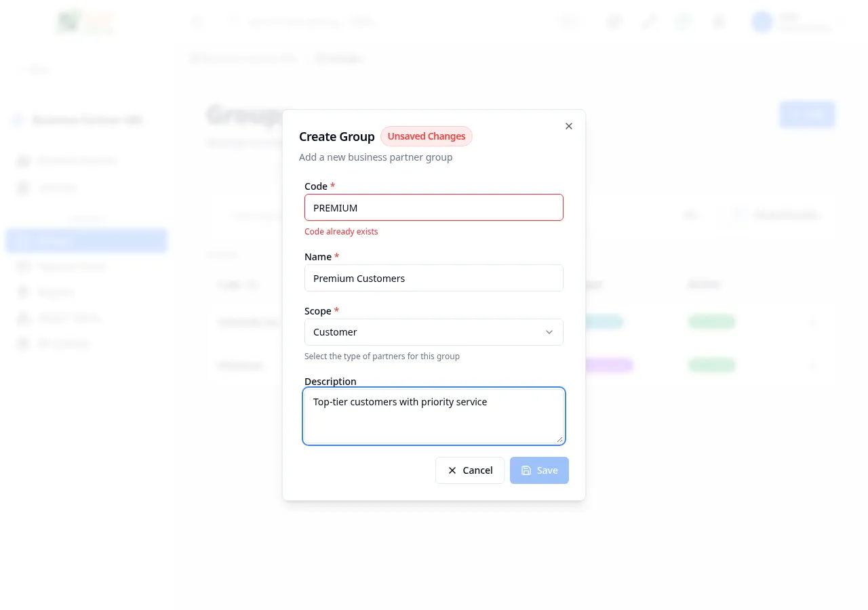Click the first icon button in the top-right toolbar
This screenshot has width=868, height=610.
pos(614,22)
